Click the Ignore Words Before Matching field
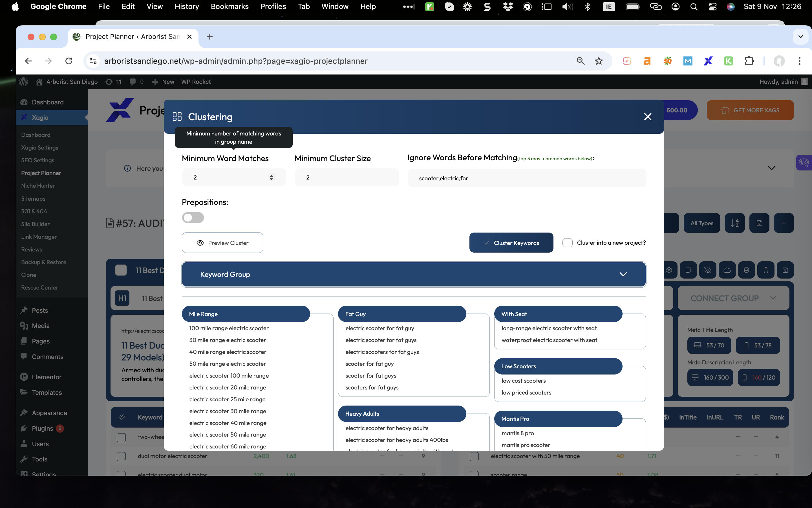 click(527, 178)
